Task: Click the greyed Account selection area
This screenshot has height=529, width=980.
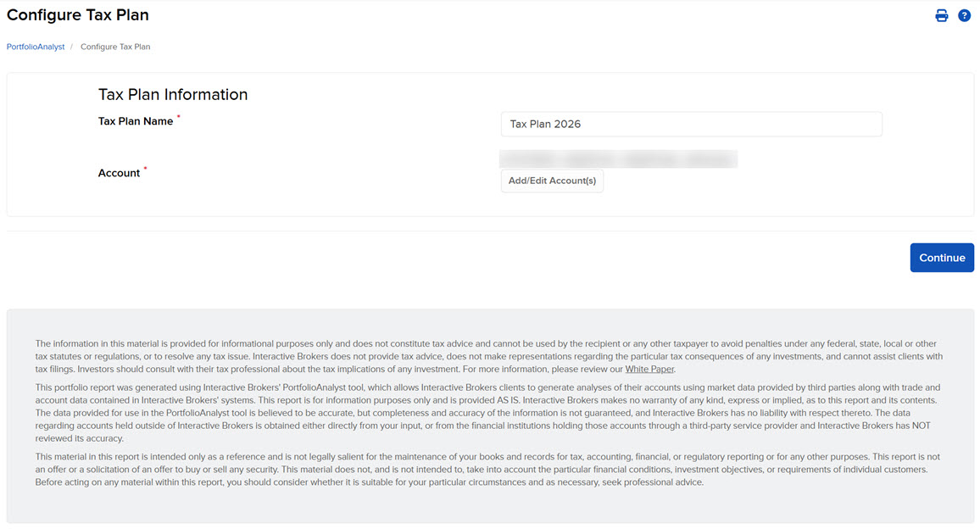Action: coord(618,159)
